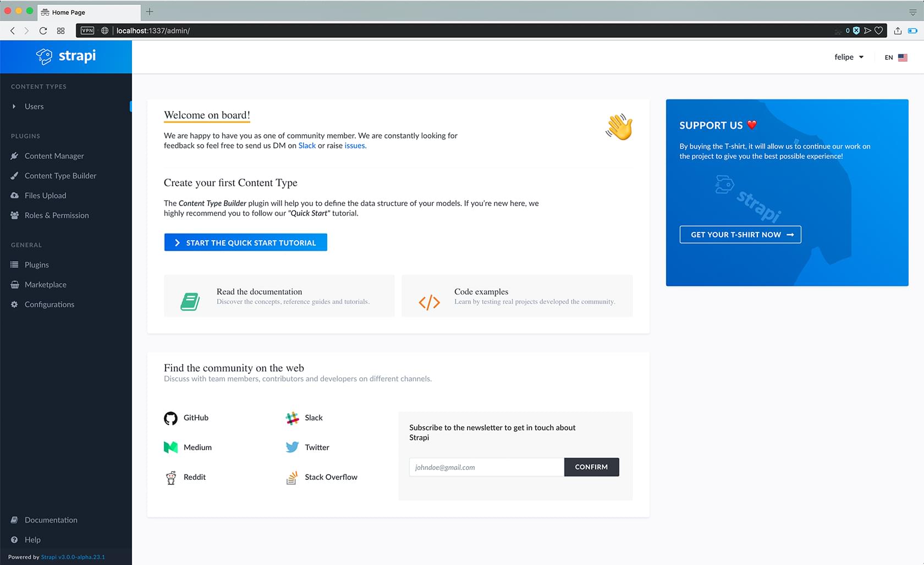Image resolution: width=924 pixels, height=565 pixels.
Task: Open the browser tab grid icon
Action: pos(61,31)
